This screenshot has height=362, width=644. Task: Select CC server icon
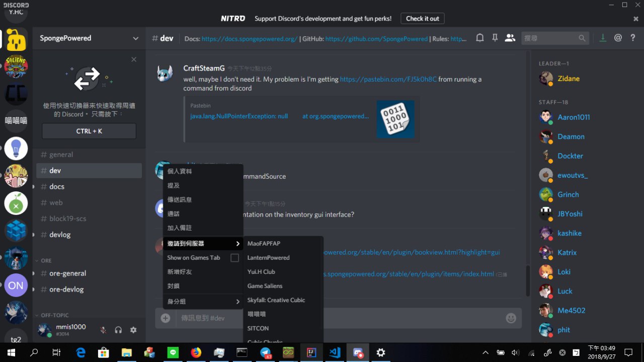(16, 94)
